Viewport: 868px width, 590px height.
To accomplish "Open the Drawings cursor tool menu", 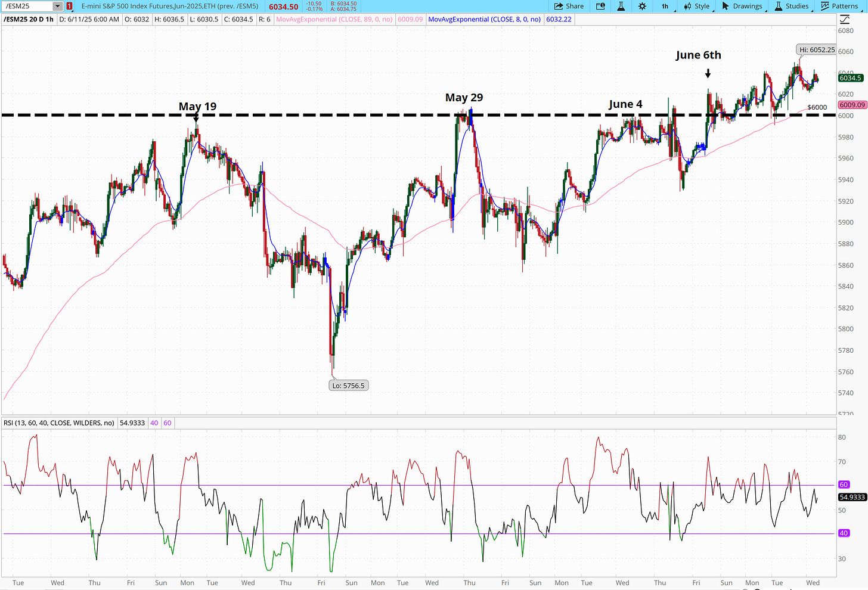I will (x=742, y=6).
